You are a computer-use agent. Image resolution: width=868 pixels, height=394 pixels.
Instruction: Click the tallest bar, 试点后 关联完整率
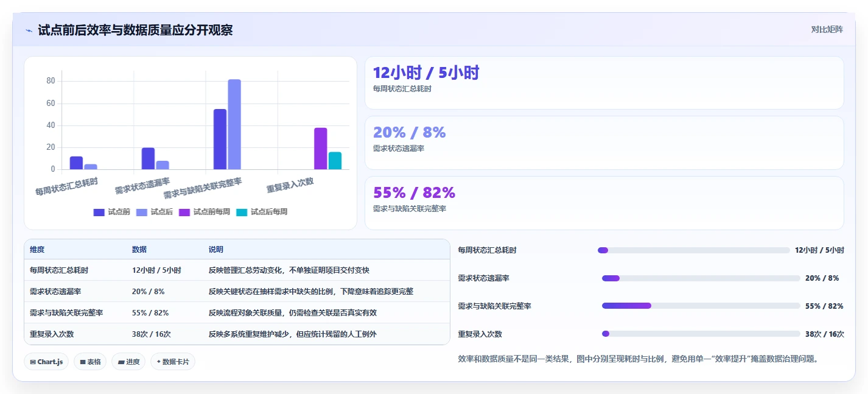click(234, 124)
